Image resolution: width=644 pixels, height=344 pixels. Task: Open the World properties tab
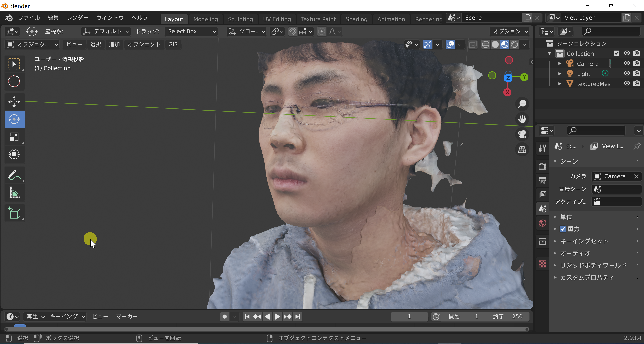tap(542, 223)
